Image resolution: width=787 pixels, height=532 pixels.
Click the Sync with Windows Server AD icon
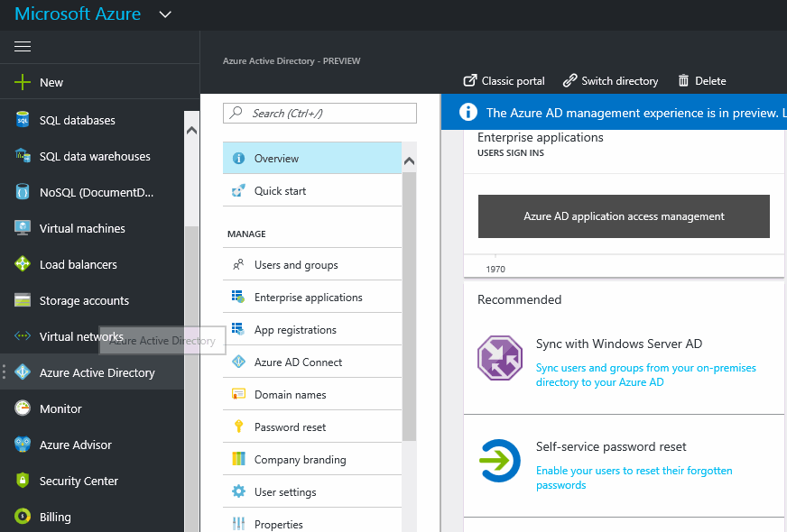click(x=500, y=358)
